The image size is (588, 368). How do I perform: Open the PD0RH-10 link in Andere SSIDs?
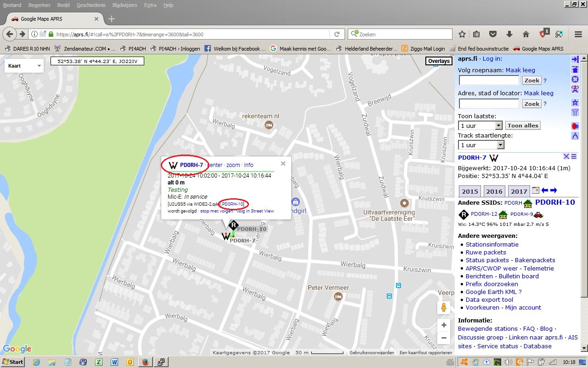[555, 202]
